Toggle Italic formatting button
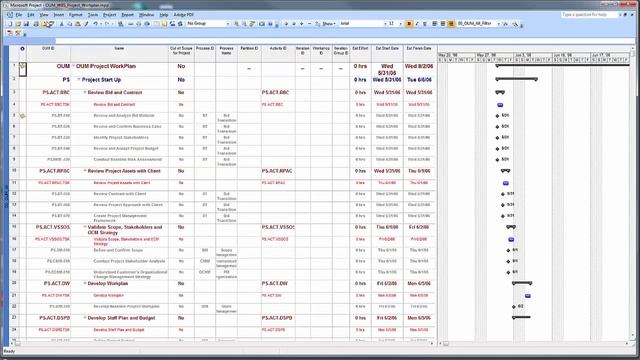This screenshot has width=640, height=360. 417,24
